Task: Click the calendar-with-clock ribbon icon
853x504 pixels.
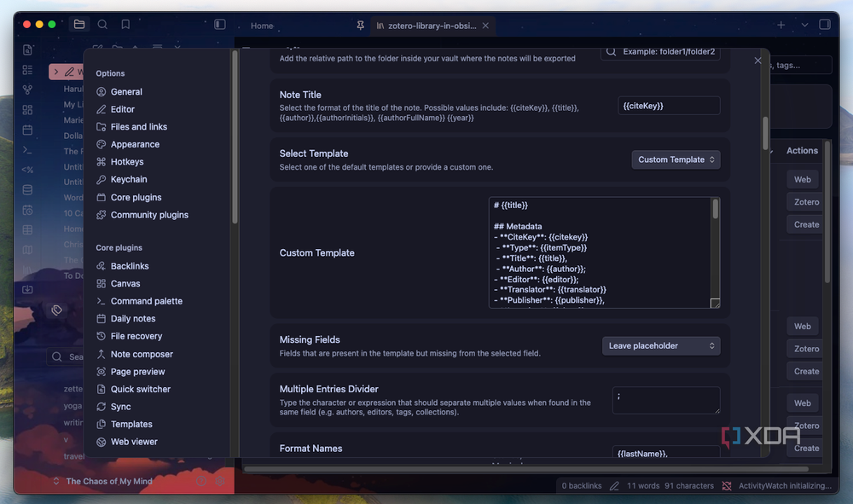Action: pos(28,210)
